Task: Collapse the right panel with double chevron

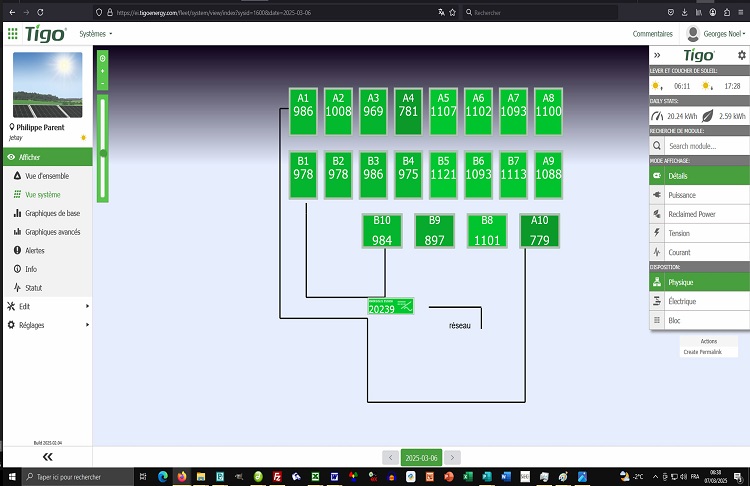Action: (657, 55)
